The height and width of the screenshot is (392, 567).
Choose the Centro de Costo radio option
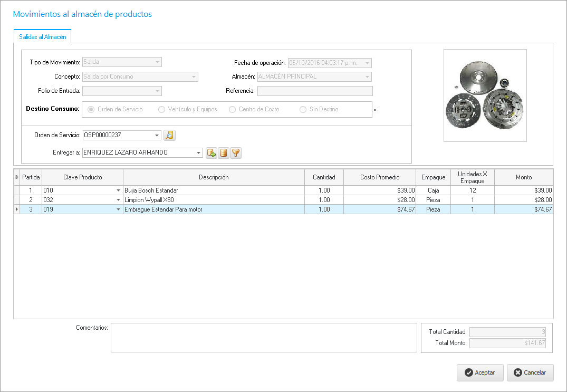point(233,109)
